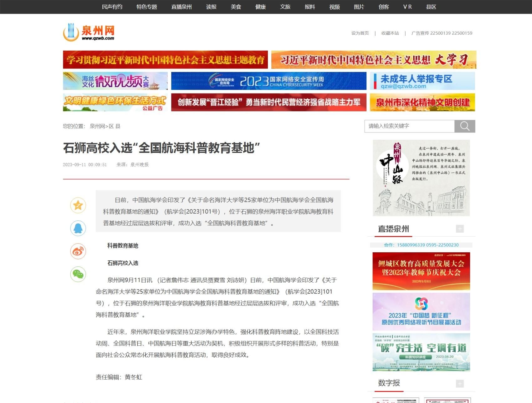
Task: Select 县区 in top navigation
Action: [x=431, y=7]
